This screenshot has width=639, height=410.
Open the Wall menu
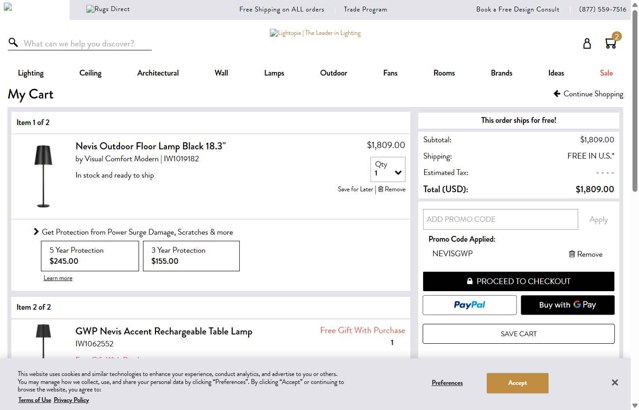point(221,73)
